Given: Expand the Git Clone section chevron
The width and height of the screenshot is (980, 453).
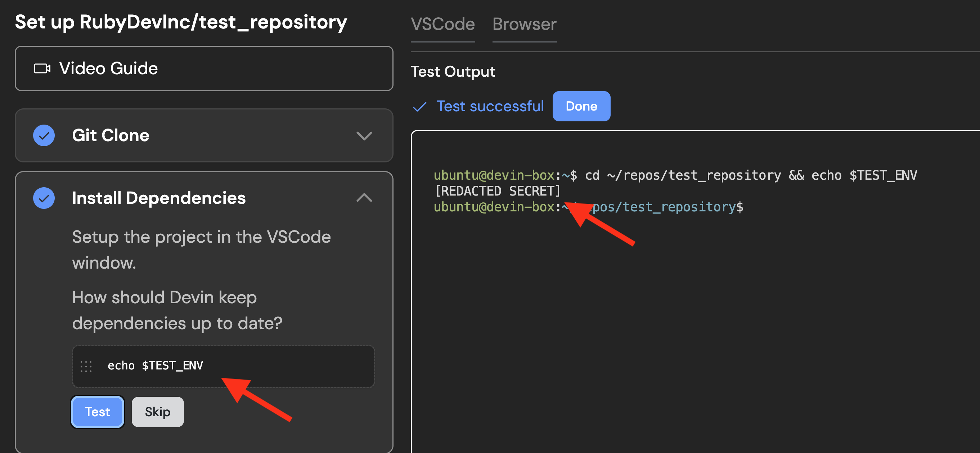Looking at the screenshot, I should [364, 136].
